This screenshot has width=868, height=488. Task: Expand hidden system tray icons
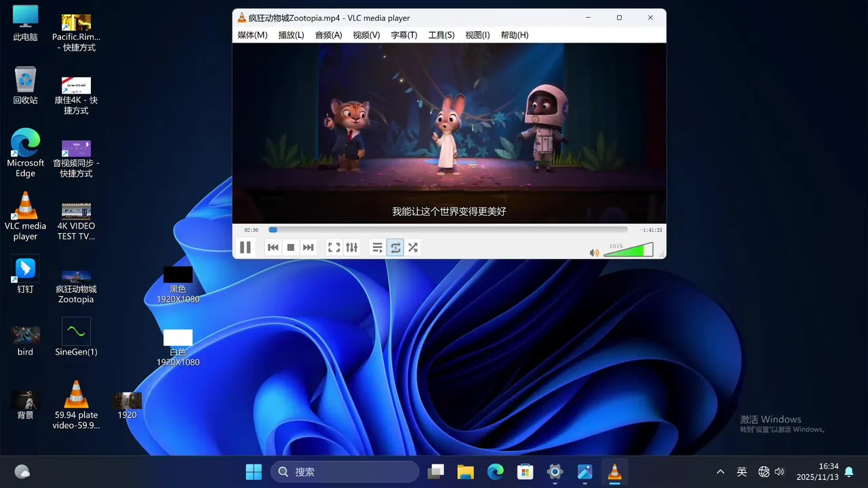click(x=720, y=472)
